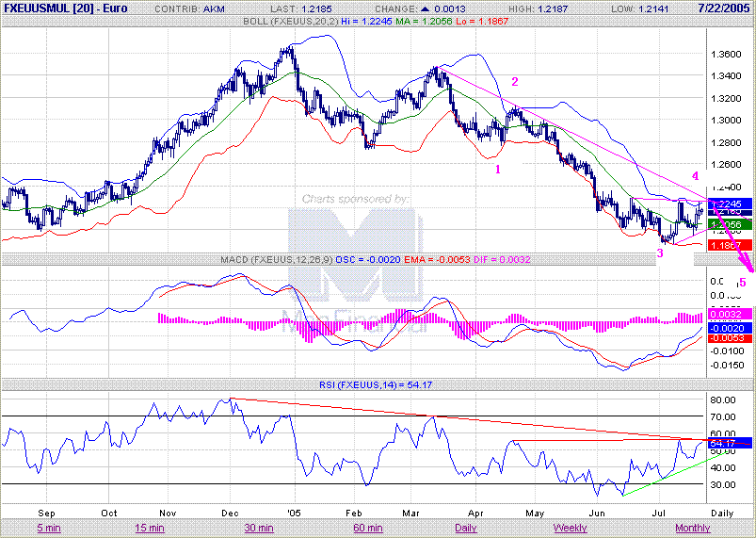
Task: Click the OSC = -0.0020 MACD value
Action: (368, 260)
